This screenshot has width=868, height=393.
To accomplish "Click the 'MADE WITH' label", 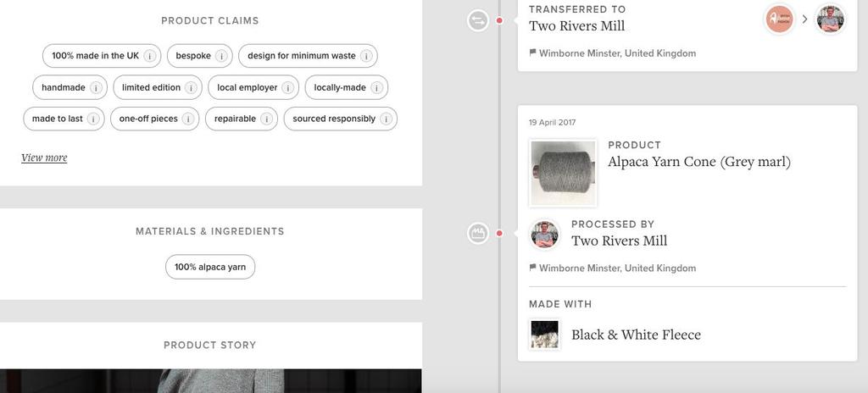I will point(560,304).
